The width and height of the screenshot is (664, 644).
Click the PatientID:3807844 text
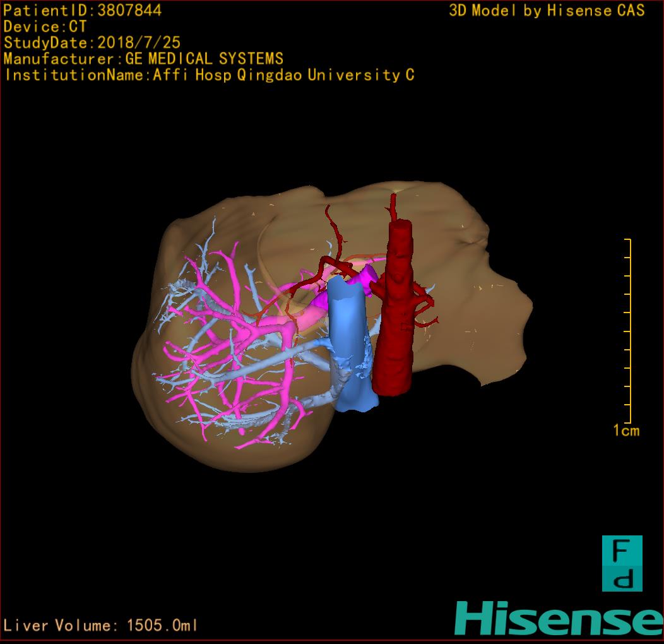83,10
